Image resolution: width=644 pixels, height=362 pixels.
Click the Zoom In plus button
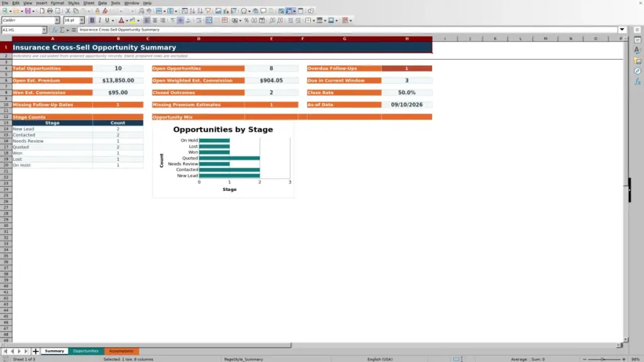(624, 359)
